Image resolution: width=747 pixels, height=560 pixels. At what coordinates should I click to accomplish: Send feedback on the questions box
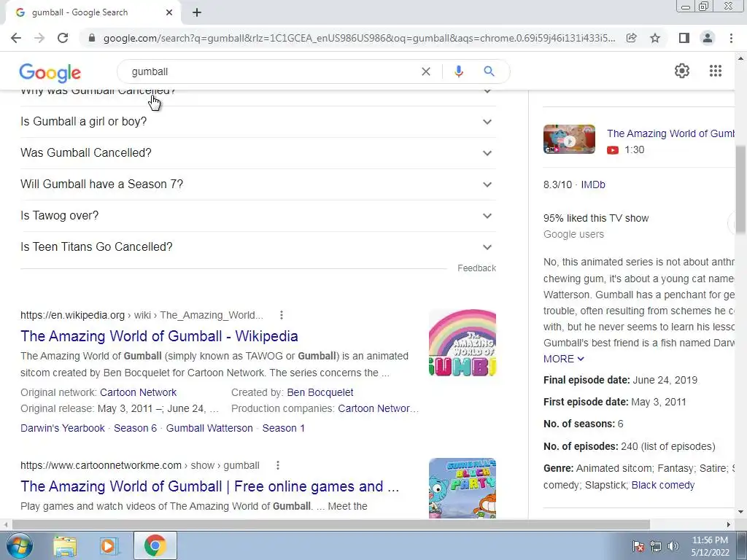coord(476,268)
